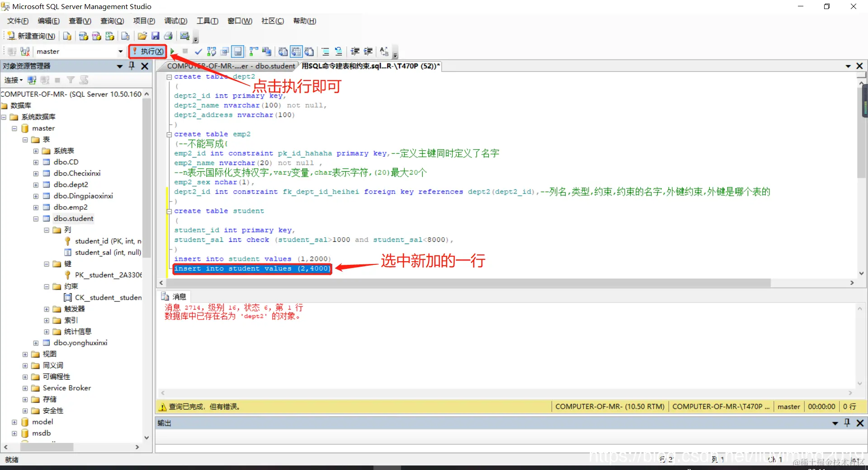868x470 pixels.
Task: Select Results to File mode
Action: (309, 52)
